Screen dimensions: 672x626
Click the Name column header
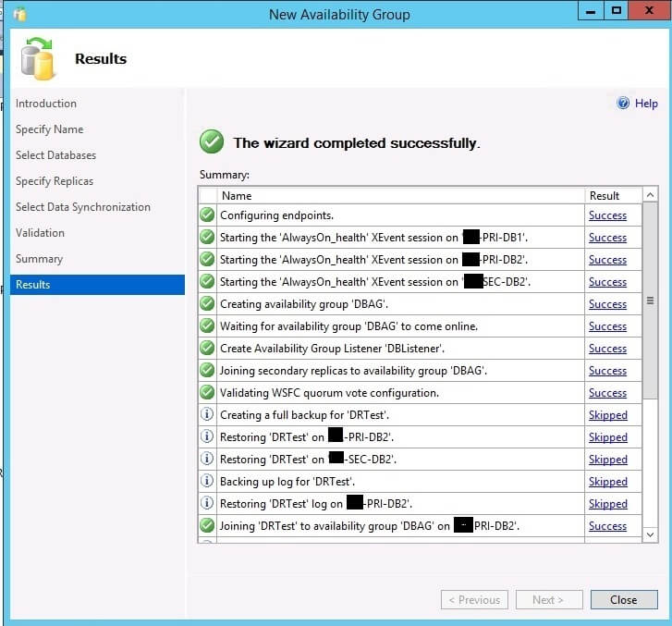pyautogui.click(x=401, y=195)
